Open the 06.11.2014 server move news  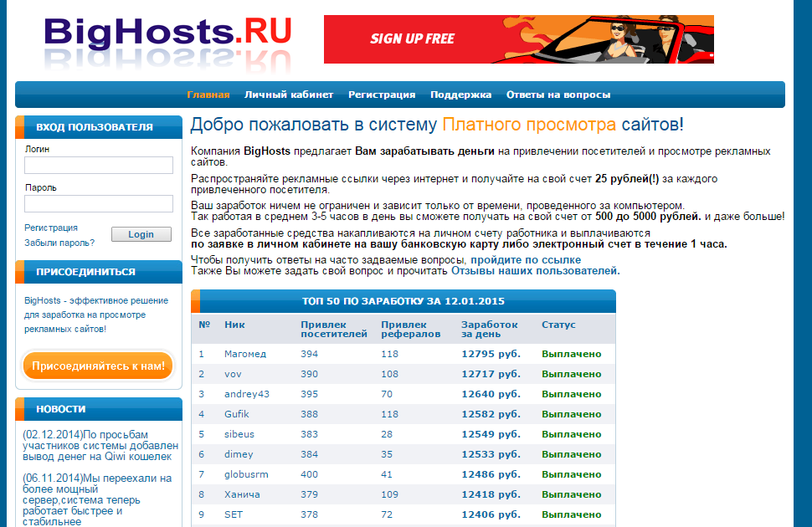point(97,499)
